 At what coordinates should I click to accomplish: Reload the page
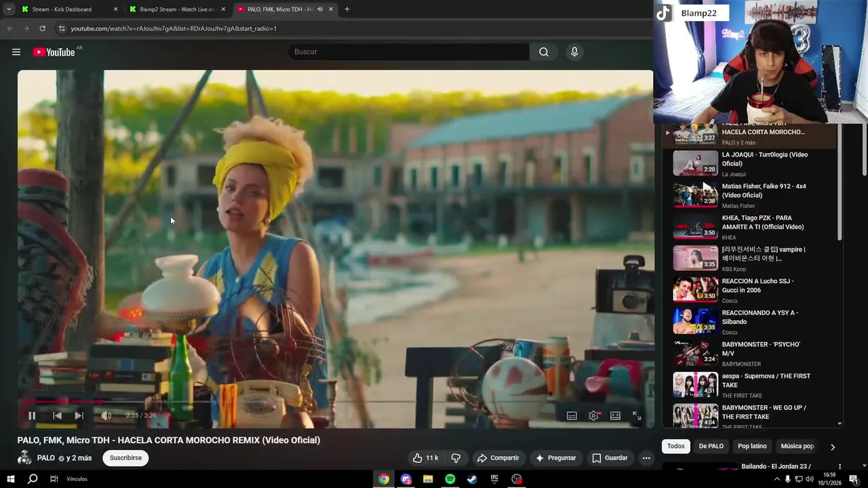pos(42,28)
